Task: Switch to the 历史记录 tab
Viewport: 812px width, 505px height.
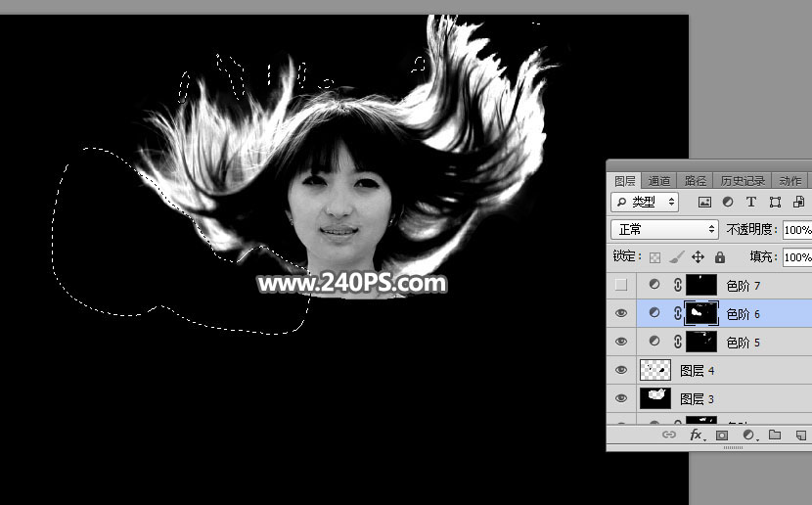Action: tap(743, 181)
